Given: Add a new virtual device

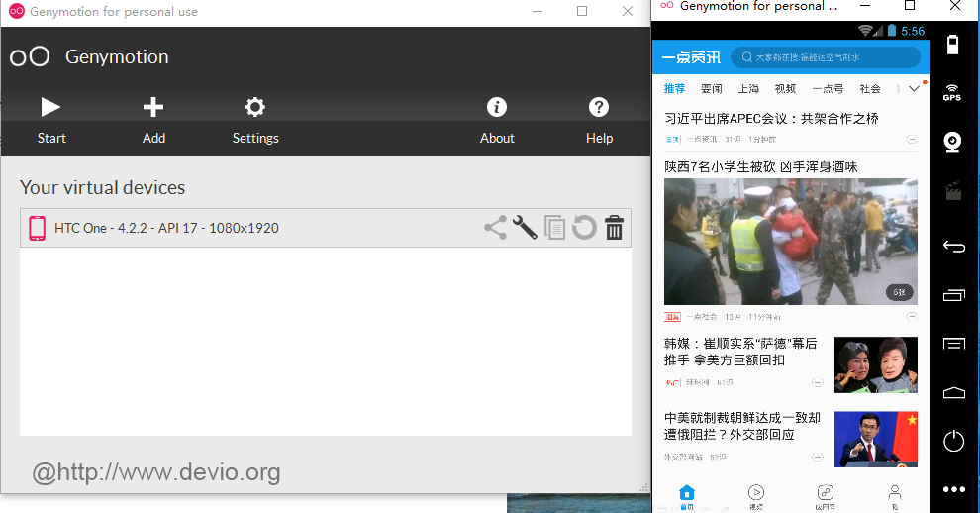Looking at the screenshot, I should [x=153, y=120].
